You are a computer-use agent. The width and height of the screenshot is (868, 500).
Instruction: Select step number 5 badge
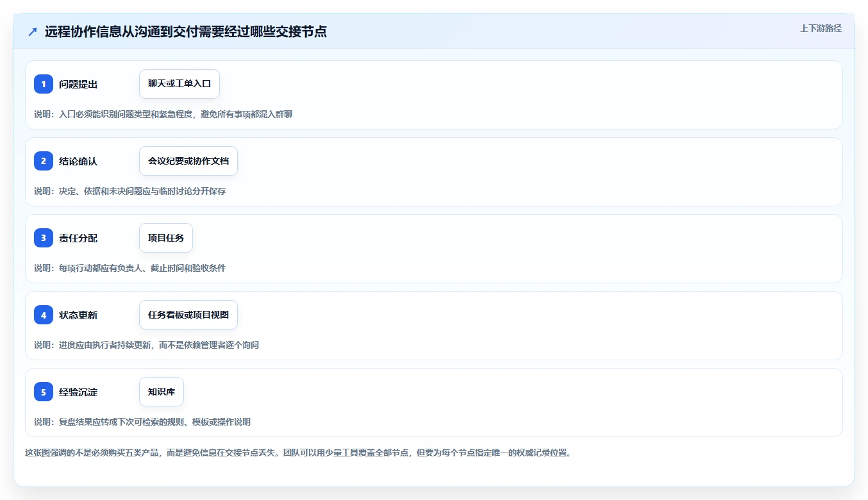(44, 392)
